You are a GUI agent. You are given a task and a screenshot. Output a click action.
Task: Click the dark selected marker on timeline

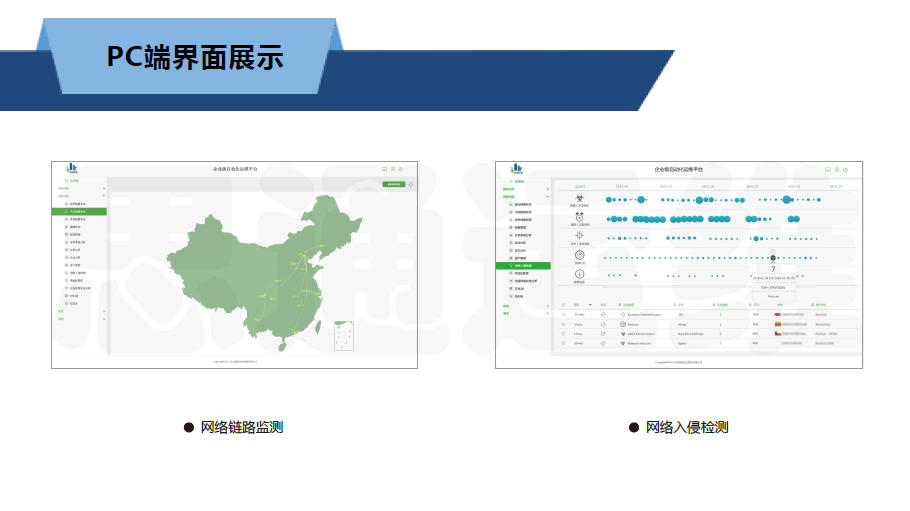pyautogui.click(x=773, y=256)
